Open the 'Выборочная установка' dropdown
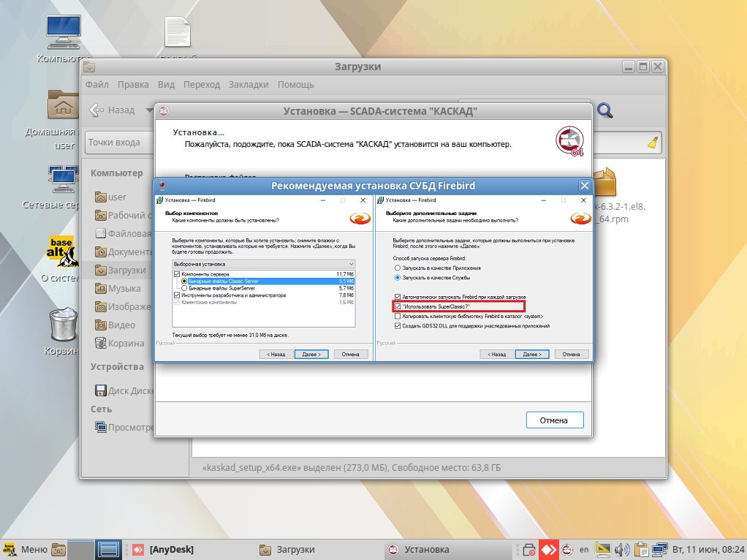 263,263
